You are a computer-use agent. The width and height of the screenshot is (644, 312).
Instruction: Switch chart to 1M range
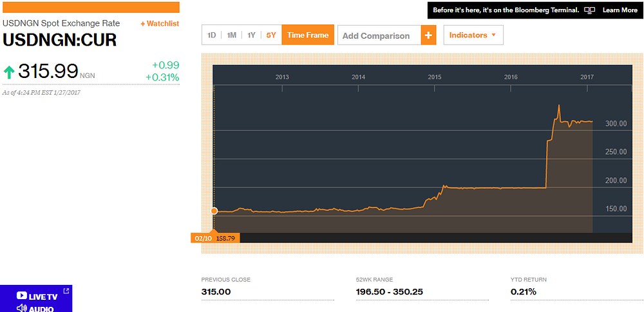pos(232,35)
